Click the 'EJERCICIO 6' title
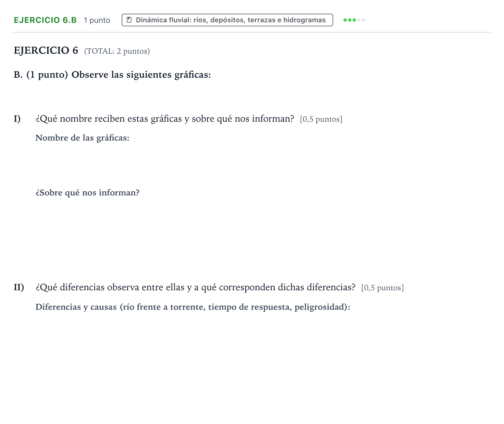Image resolution: width=504 pixels, height=424 pixels. (46, 50)
